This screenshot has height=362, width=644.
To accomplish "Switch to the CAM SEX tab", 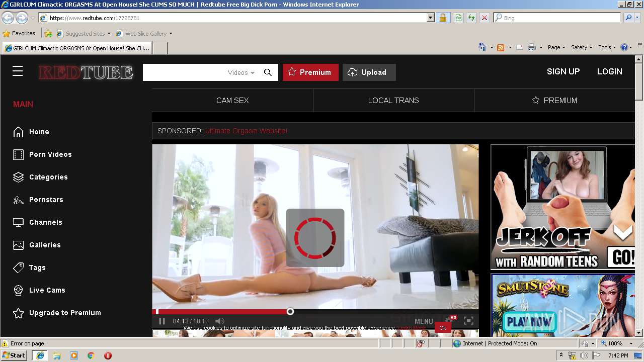I will [232, 101].
